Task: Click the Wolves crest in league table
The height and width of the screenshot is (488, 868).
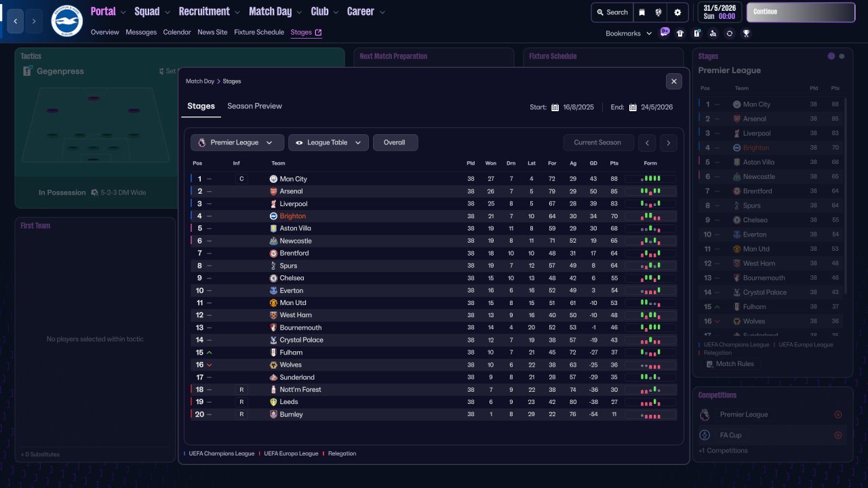Action: (x=273, y=365)
